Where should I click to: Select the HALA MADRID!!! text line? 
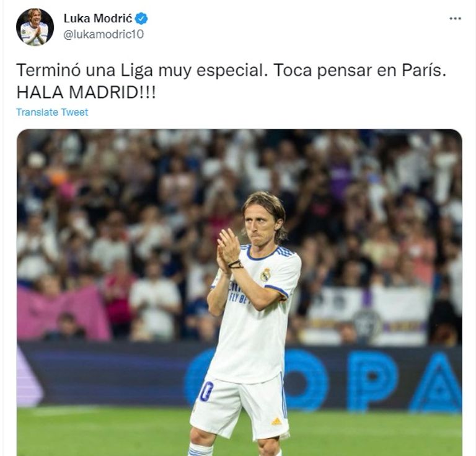86,92
